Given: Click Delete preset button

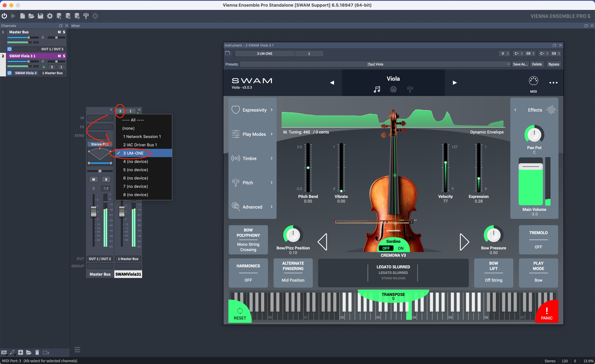Looking at the screenshot, I should [537, 64].
